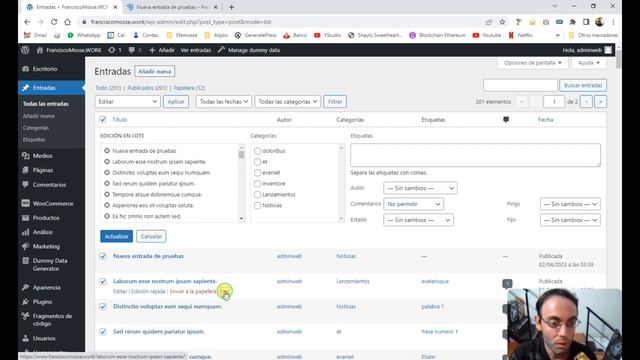Click the WordPress logo in admin bar
Viewport: 640px width, 360px height.
click(25, 50)
